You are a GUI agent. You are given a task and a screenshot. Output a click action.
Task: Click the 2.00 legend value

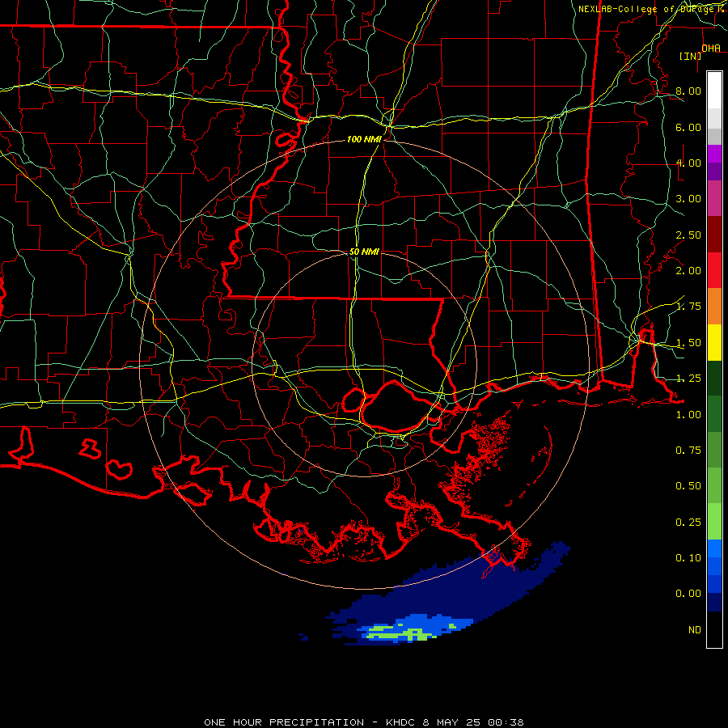coord(688,271)
